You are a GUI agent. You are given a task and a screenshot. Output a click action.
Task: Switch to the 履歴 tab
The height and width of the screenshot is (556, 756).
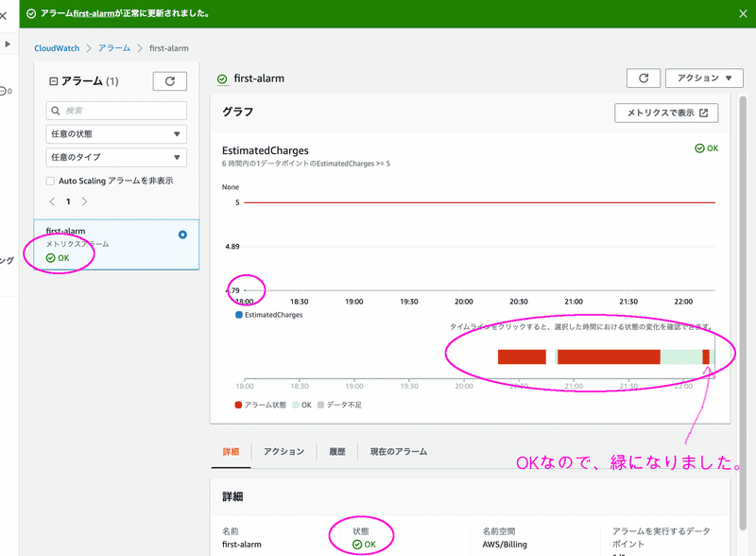[337, 452]
